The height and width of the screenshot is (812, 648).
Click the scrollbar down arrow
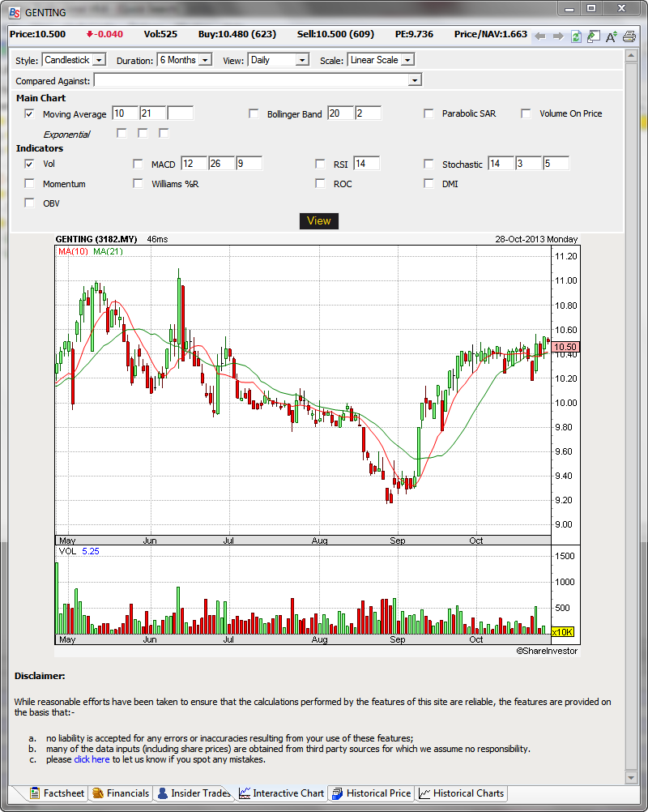click(x=631, y=777)
